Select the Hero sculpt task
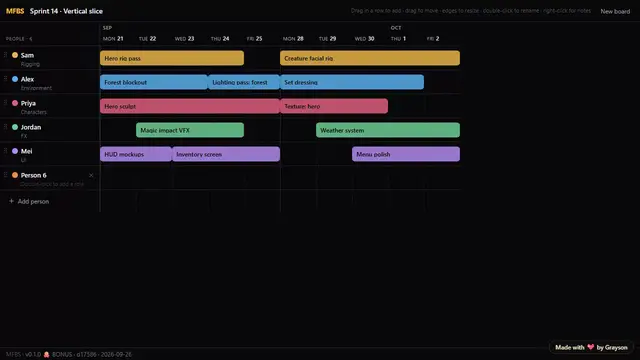 click(x=190, y=106)
